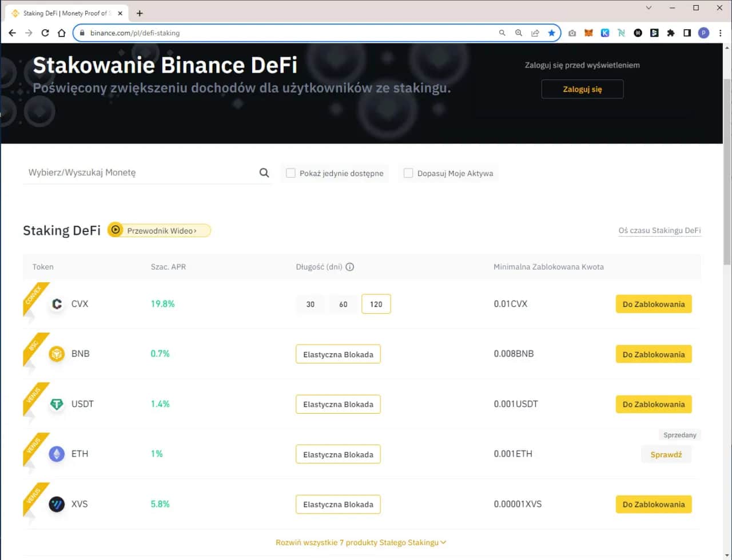
Task: Open the Keplr wallet extension
Action: pos(605,33)
